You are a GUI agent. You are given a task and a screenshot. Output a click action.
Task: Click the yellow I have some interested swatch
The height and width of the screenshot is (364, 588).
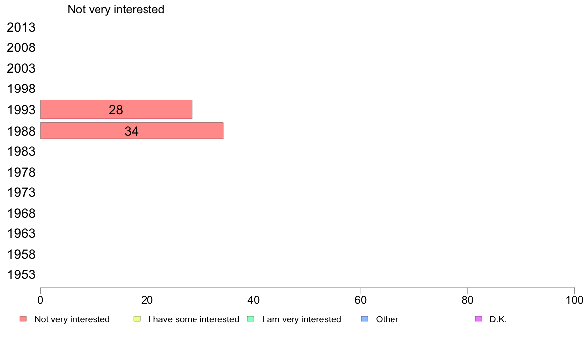point(137,319)
